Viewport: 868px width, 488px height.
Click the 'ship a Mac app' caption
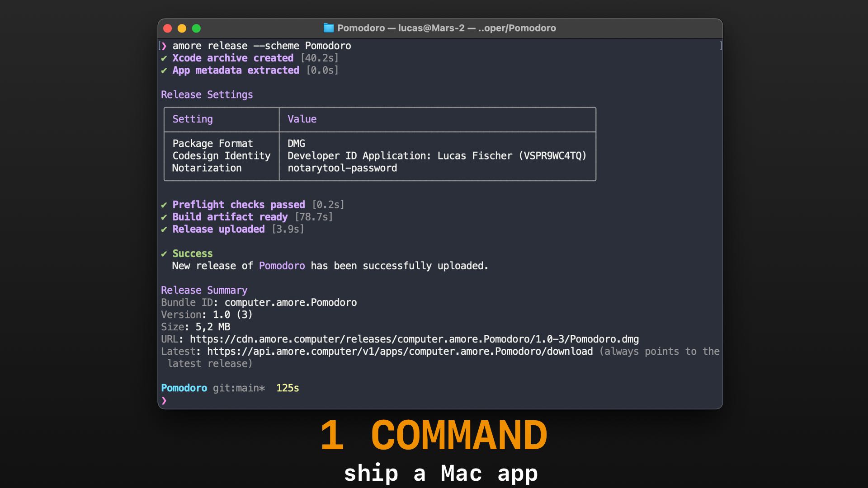click(441, 474)
